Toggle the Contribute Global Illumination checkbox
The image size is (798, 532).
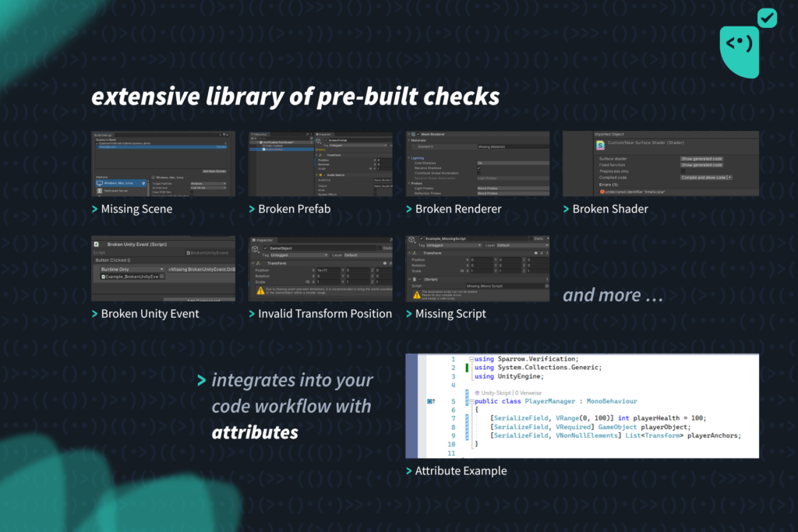(x=479, y=173)
